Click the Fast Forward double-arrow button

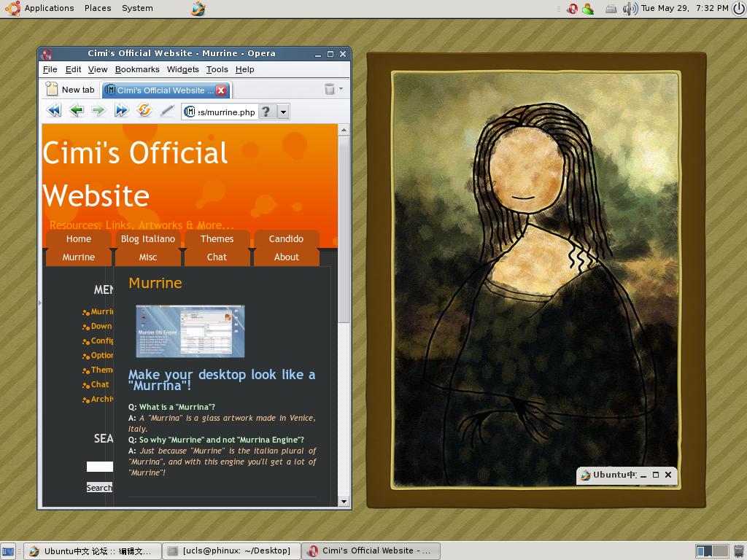coord(122,111)
